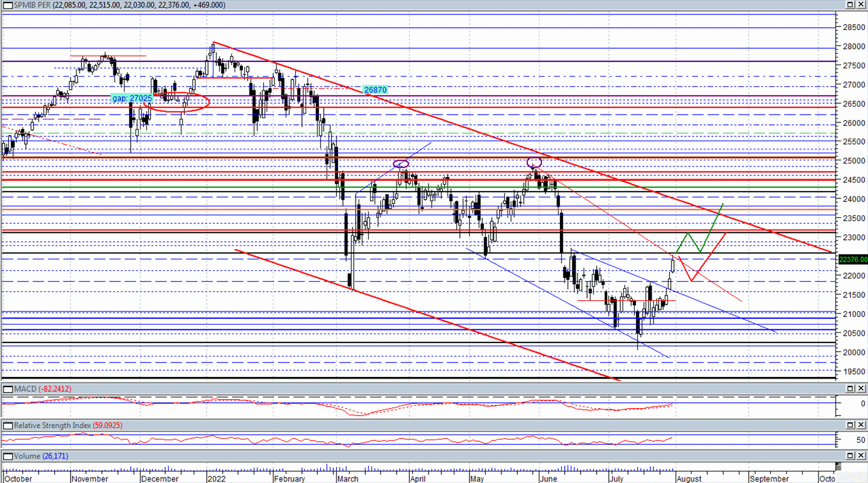Close the Volume pane
Image resolution: width=868 pixels, height=483 pixels.
[x=861, y=456]
